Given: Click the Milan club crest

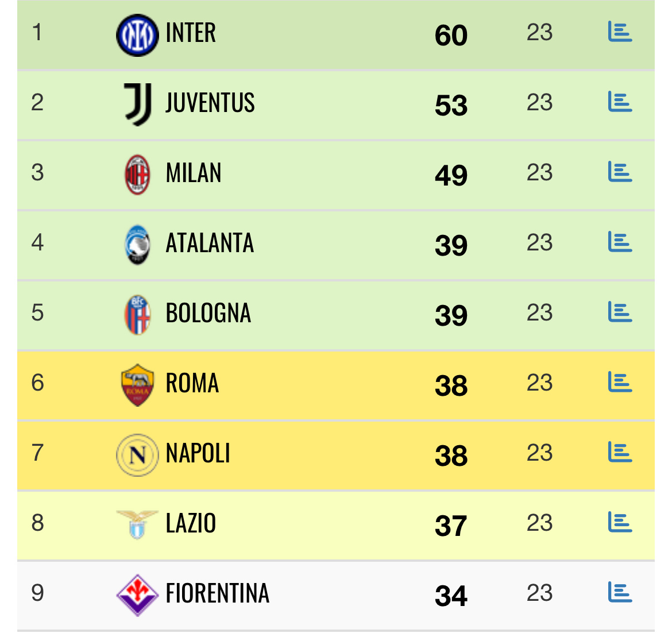Looking at the screenshot, I should (137, 175).
